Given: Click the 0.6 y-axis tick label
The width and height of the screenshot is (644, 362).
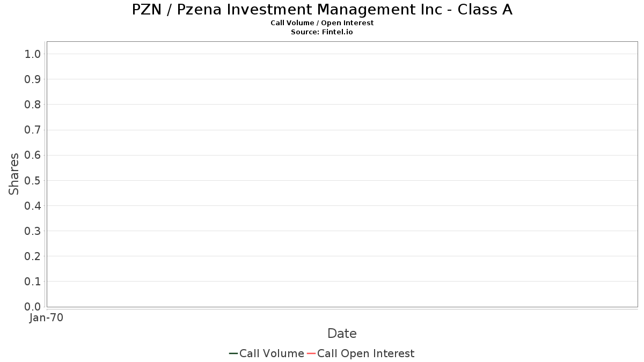Looking at the screenshot, I should click(x=33, y=155).
